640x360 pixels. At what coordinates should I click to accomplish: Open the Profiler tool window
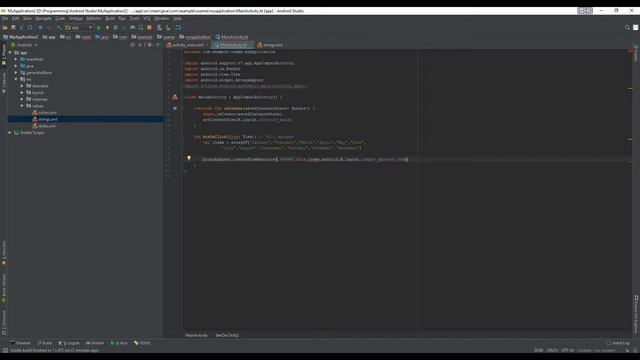(x=95, y=343)
